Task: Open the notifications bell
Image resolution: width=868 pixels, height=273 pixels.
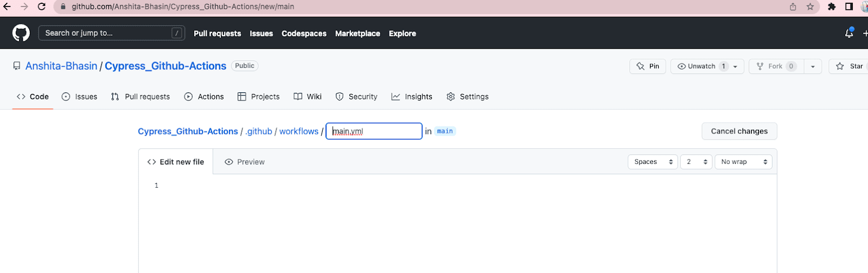Action: click(849, 33)
